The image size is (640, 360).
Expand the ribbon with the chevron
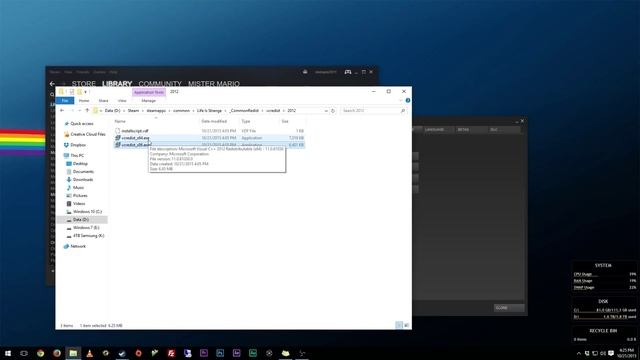click(x=400, y=100)
